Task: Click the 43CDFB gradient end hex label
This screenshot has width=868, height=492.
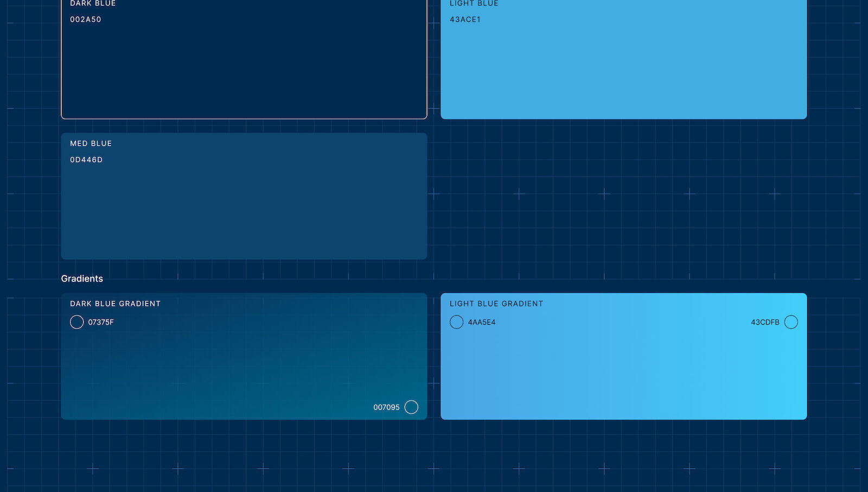Action: [x=765, y=322]
